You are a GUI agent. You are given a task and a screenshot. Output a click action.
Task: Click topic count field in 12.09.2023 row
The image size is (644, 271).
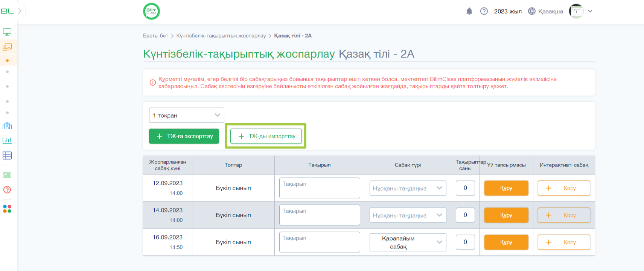[465, 188]
